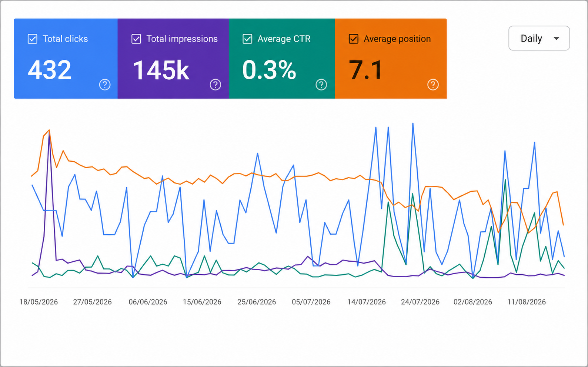
Task: Click the 02/08/2026 axis date label
Action: [472, 302]
